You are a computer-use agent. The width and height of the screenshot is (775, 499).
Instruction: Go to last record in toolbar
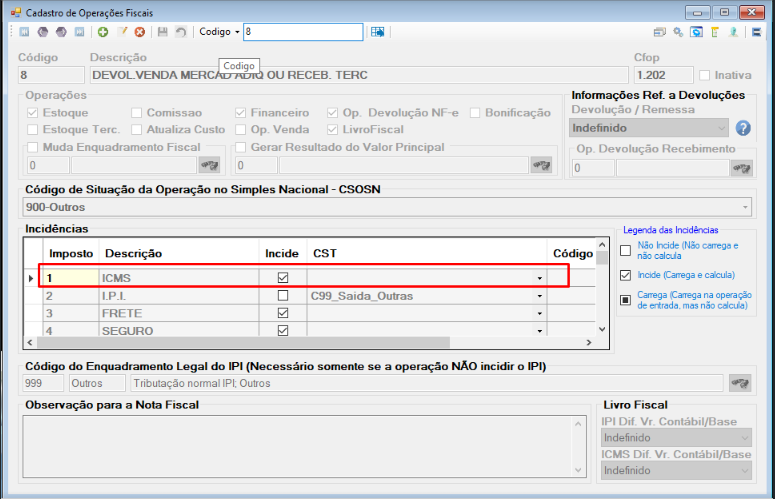tap(80, 32)
